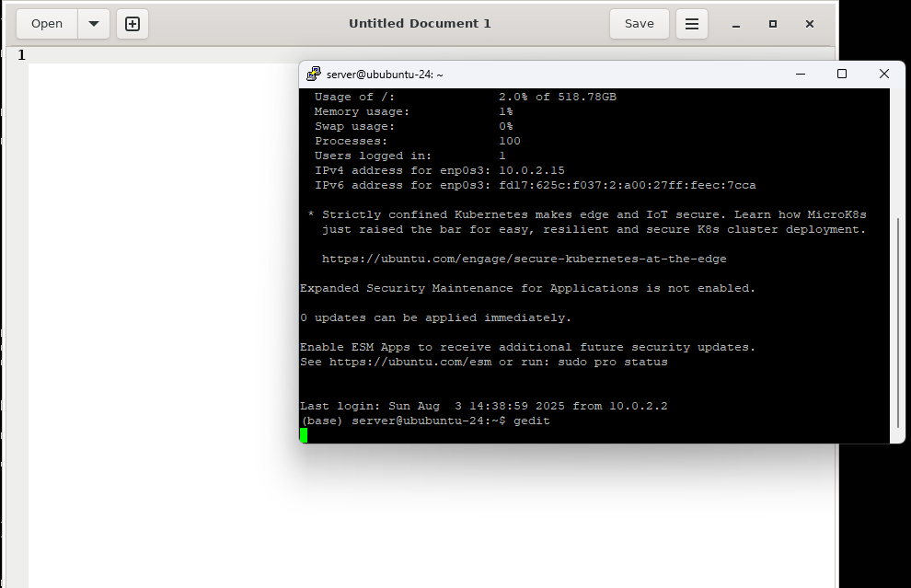Click the 'Swap usage:' label in terminal

354,127
